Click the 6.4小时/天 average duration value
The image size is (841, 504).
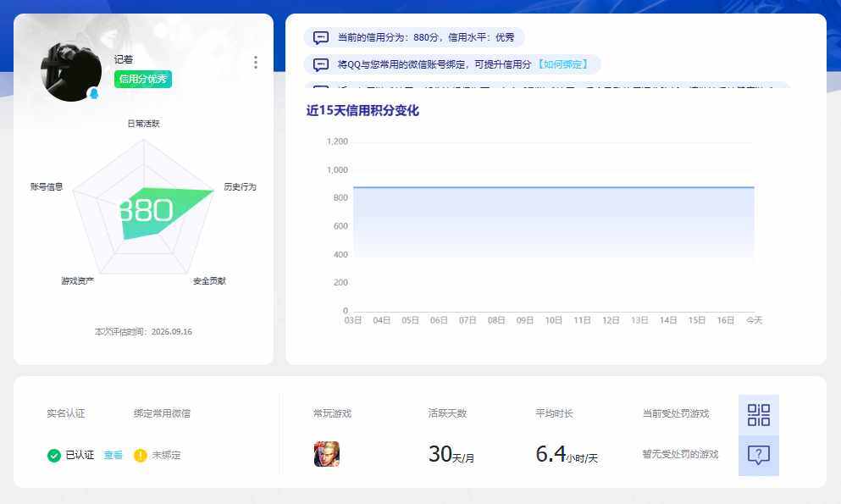(x=567, y=455)
